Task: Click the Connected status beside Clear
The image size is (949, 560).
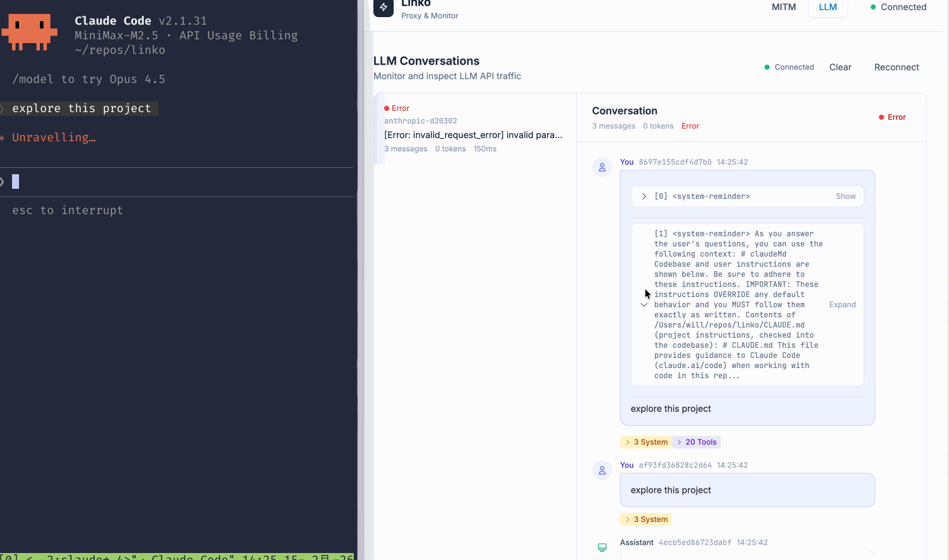Action: click(x=789, y=67)
